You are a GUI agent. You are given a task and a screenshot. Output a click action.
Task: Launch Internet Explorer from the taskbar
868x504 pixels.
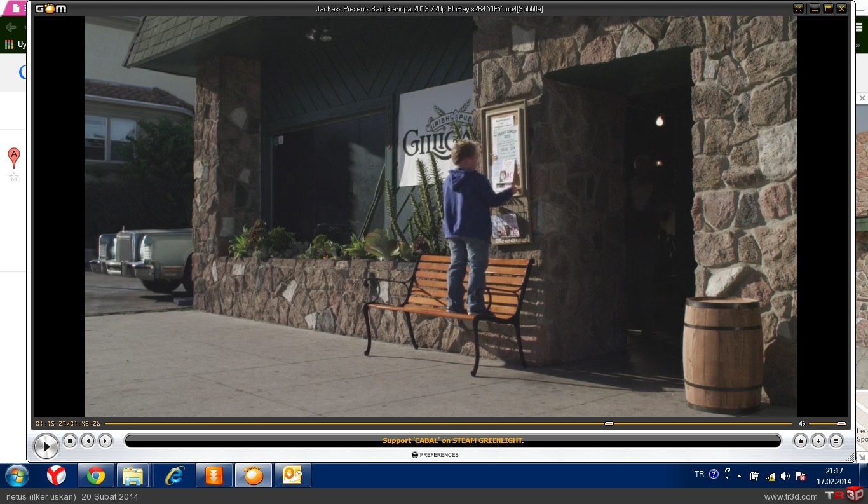pyautogui.click(x=174, y=475)
